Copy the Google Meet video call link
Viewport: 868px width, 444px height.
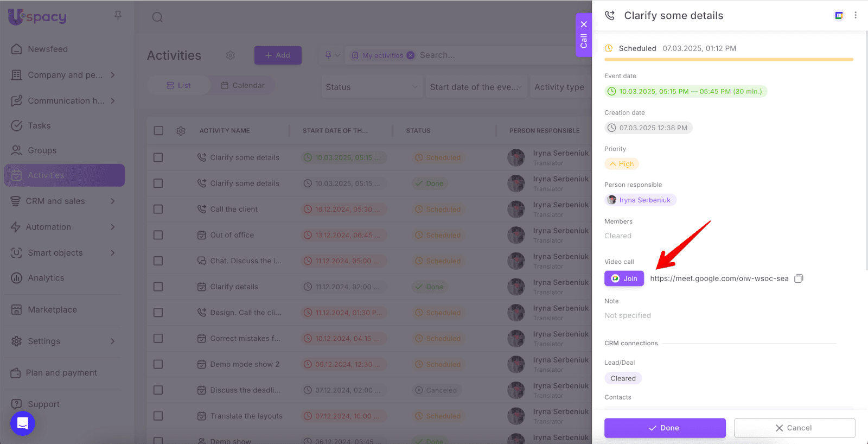click(x=799, y=278)
